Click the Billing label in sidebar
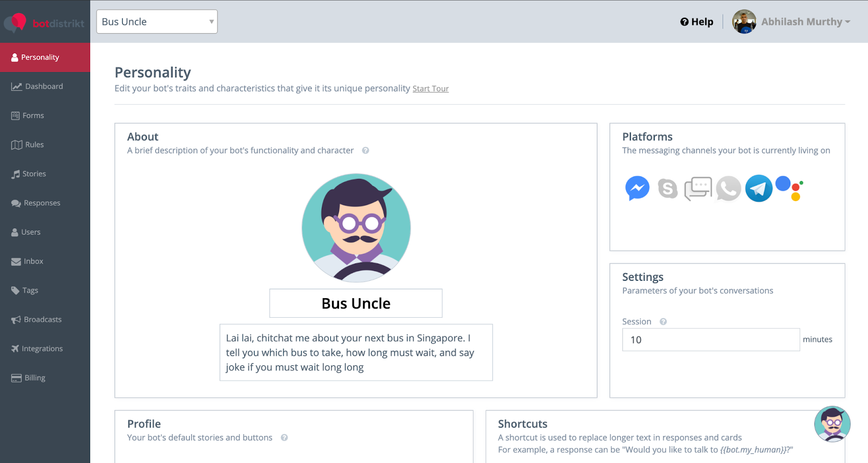This screenshot has height=463, width=868. pyautogui.click(x=35, y=378)
